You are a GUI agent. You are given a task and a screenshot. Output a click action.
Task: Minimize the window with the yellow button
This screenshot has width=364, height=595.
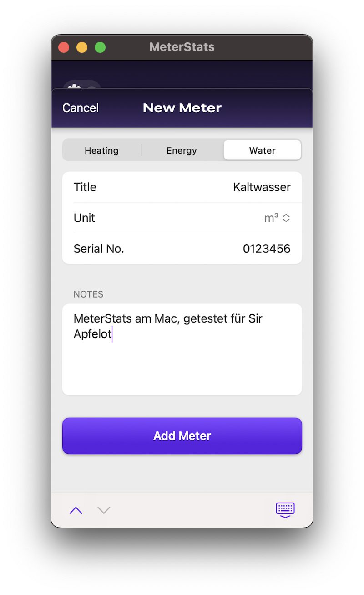(x=82, y=47)
